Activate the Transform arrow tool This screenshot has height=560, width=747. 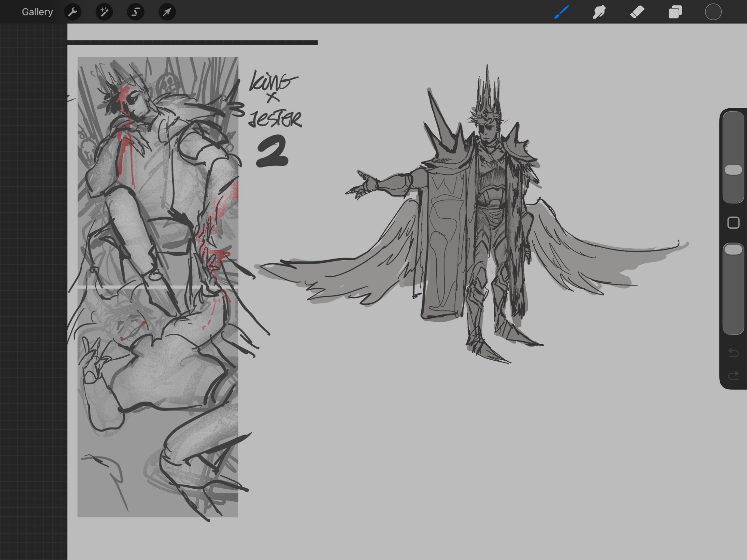click(167, 12)
